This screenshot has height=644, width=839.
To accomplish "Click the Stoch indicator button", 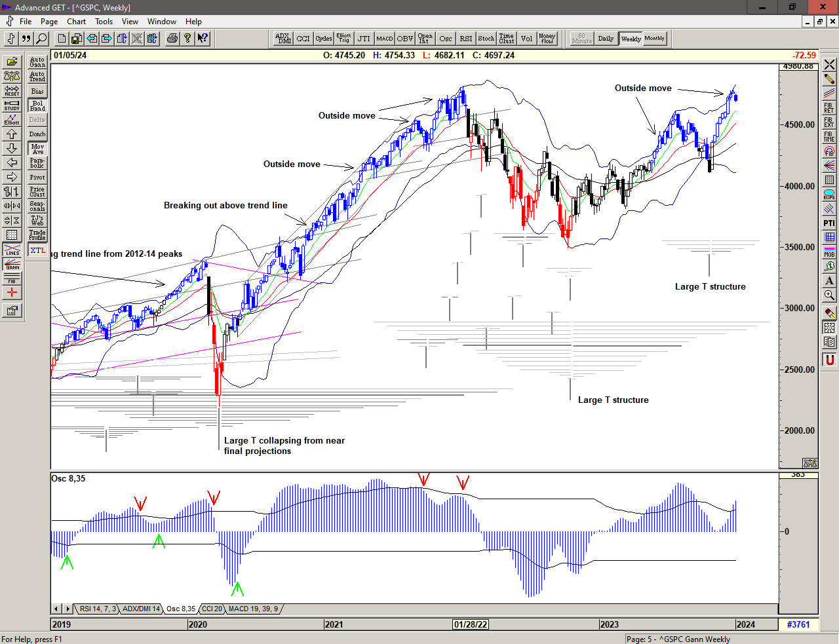I will [486, 39].
